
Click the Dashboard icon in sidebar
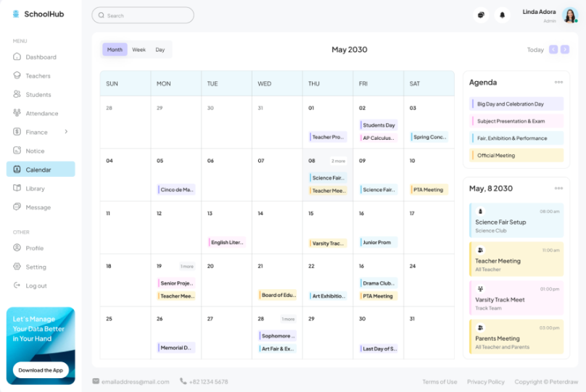pos(17,57)
